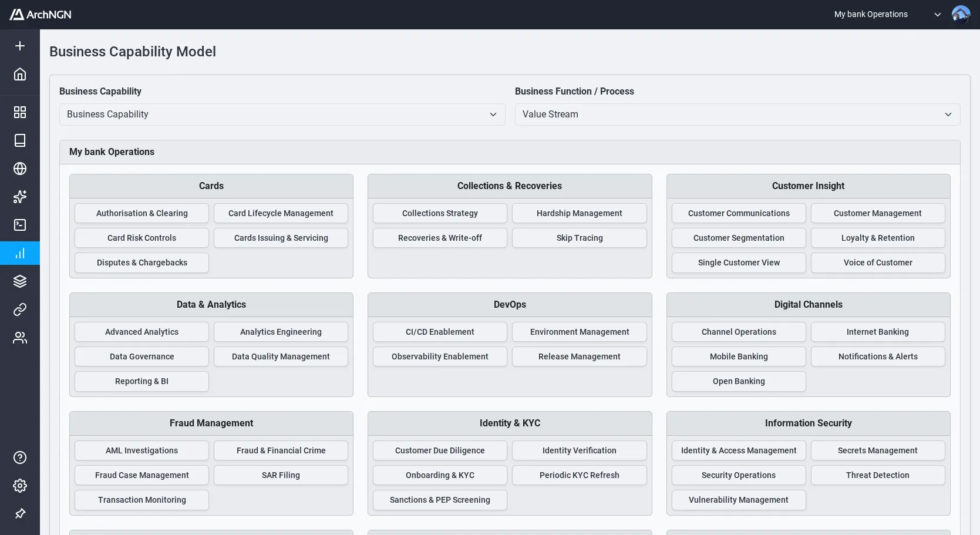The width and height of the screenshot is (980, 535).
Task: Click the ArchNGN logo
Action: [41, 15]
